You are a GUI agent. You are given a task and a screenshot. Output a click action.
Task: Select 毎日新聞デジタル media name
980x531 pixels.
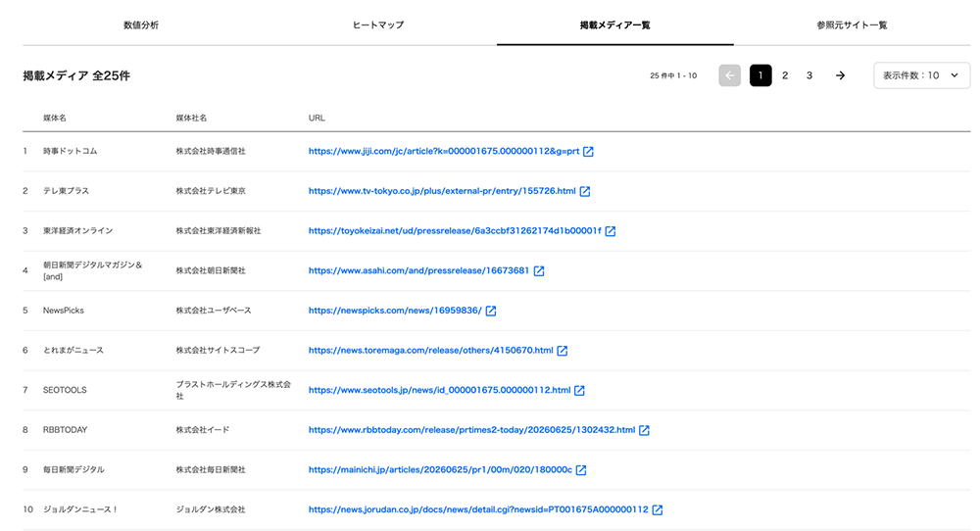click(x=73, y=470)
